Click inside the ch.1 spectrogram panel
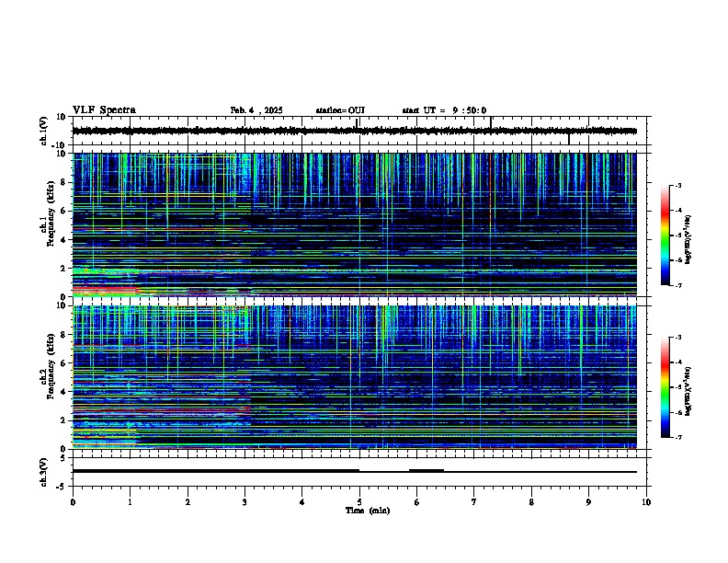Viewport: 728px width, 563px height. coord(355,224)
